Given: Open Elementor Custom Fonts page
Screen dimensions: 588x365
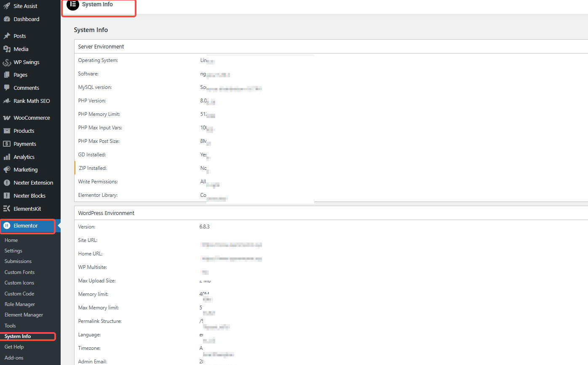Looking at the screenshot, I should [19, 272].
